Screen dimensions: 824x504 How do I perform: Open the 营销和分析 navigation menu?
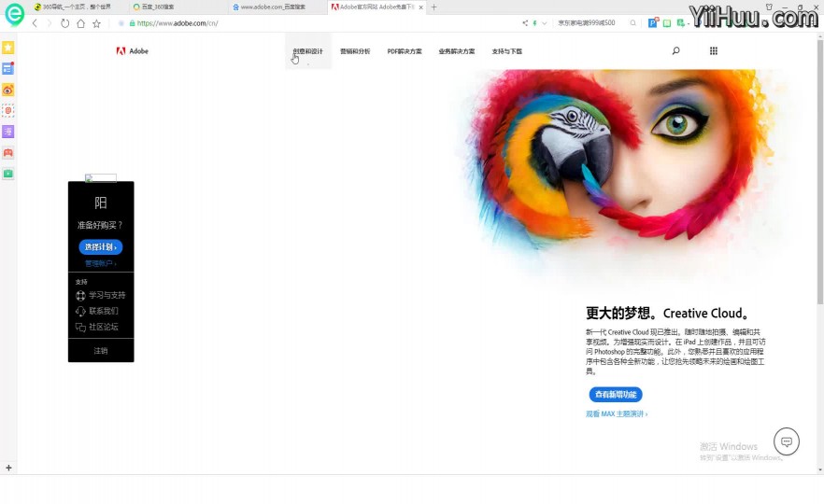coord(355,51)
